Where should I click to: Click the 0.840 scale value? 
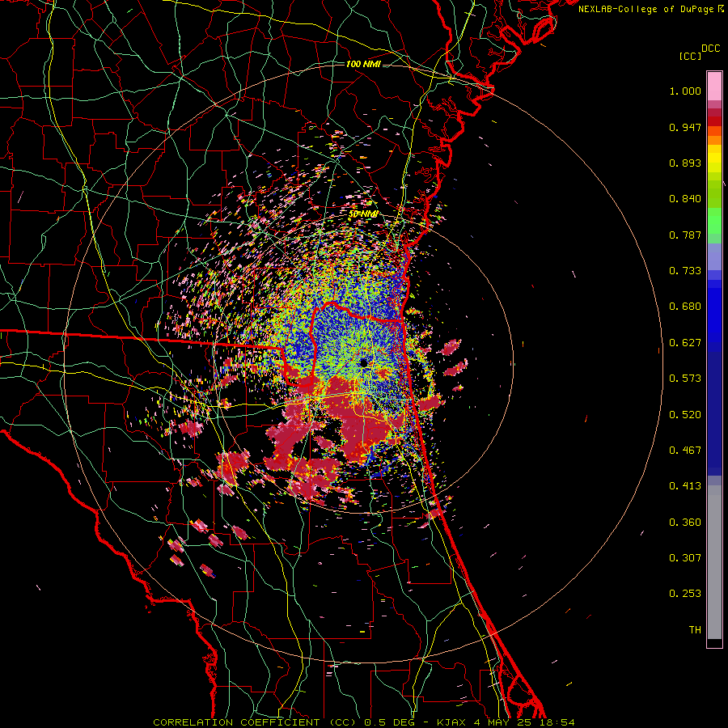pyautogui.click(x=685, y=199)
